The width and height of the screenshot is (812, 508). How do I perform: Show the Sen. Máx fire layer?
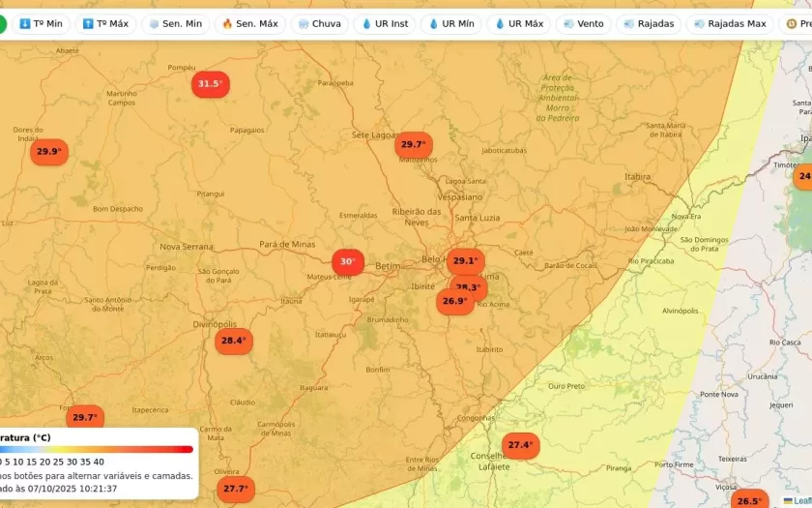[249, 23]
